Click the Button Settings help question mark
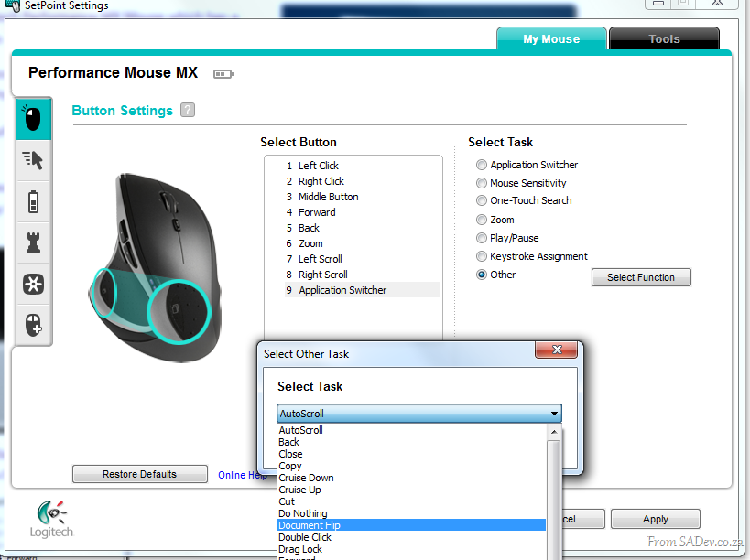This screenshot has height=560, width=750. pyautogui.click(x=188, y=110)
